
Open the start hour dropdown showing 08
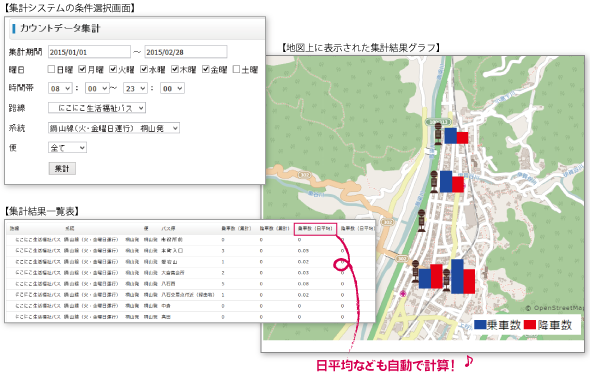(x=60, y=88)
